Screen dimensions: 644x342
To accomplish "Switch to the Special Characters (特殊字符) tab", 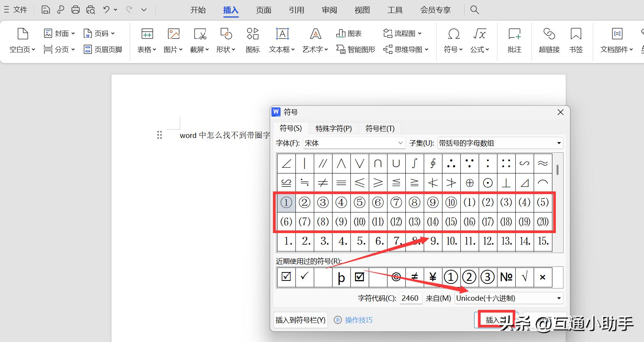I will (334, 128).
